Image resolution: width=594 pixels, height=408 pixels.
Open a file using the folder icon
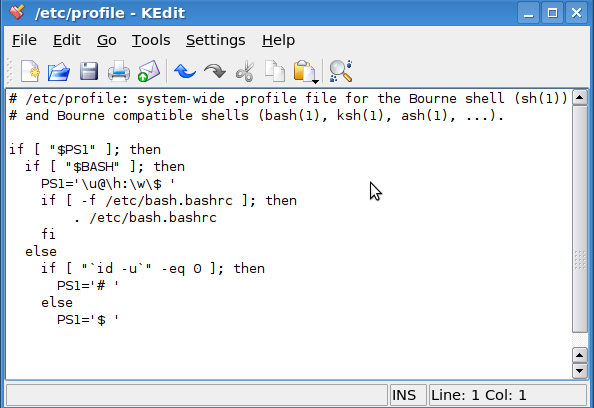59,71
